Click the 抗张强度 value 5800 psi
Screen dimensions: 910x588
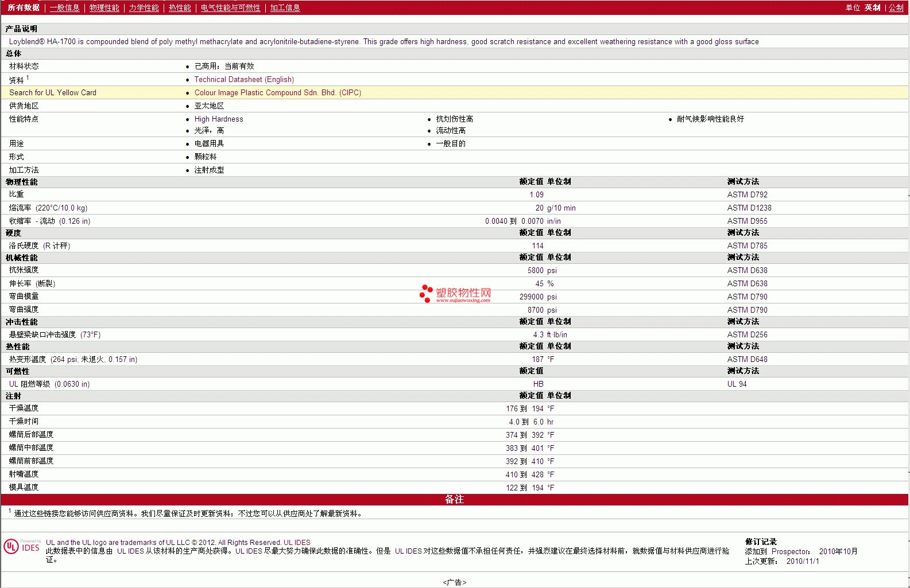542,271
